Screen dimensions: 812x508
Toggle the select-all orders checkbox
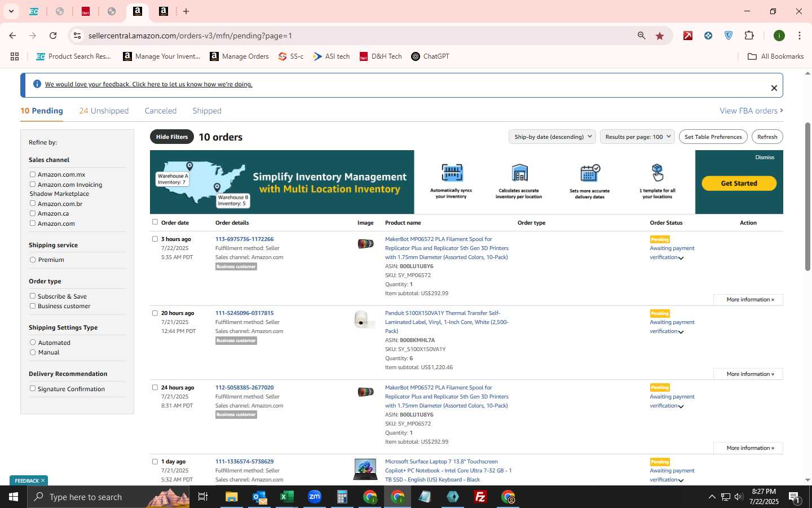[x=155, y=222]
